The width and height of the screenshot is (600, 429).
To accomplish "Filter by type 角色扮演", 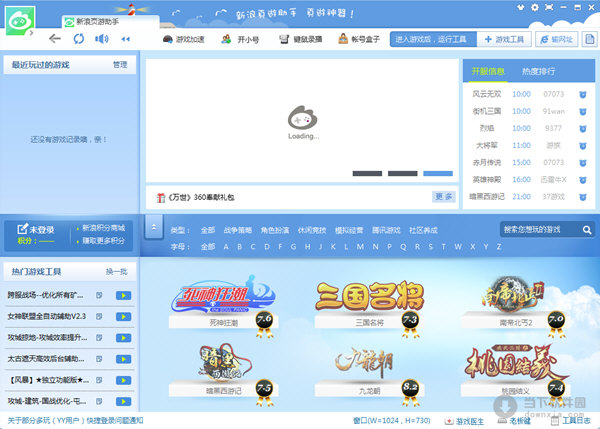I will point(275,230).
